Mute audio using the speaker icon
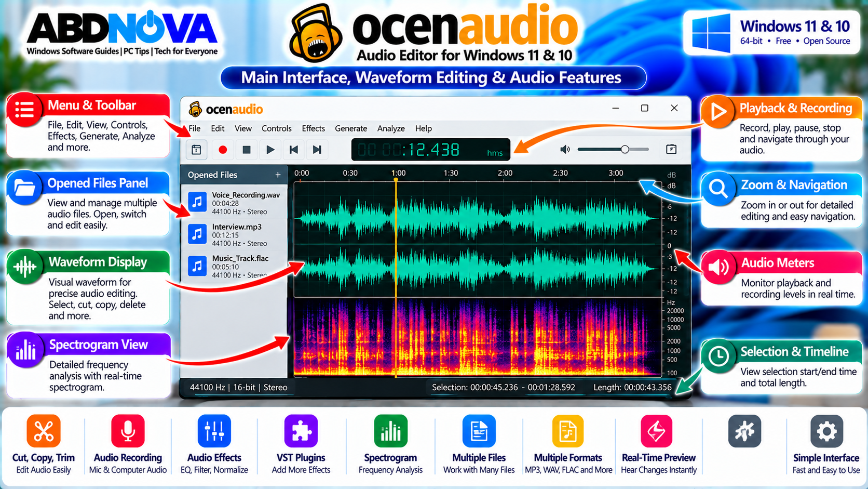 565,150
